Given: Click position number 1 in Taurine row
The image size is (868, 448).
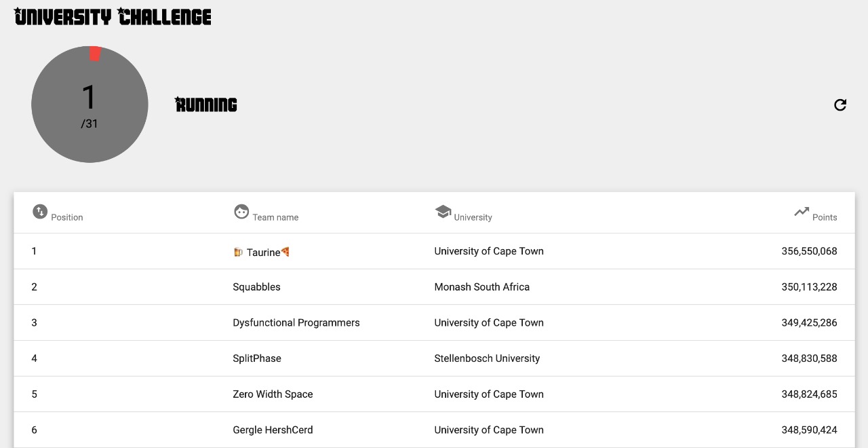Looking at the screenshot, I should [34, 251].
